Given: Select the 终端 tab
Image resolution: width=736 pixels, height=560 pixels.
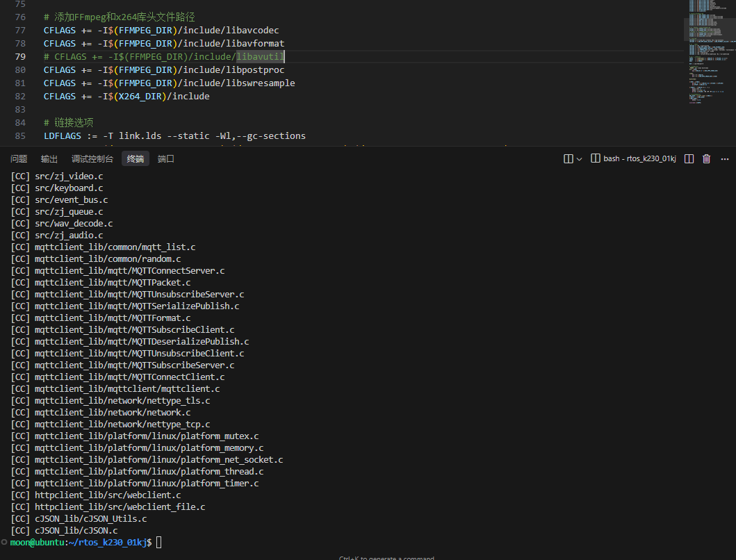Looking at the screenshot, I should click(x=136, y=158).
